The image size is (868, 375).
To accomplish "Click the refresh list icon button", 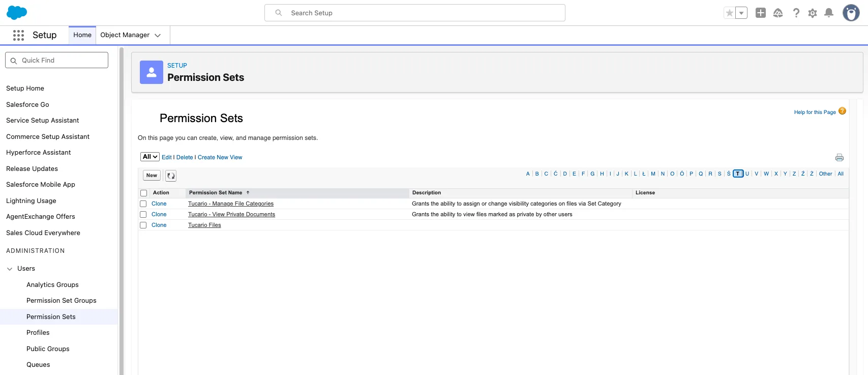I will tap(171, 176).
